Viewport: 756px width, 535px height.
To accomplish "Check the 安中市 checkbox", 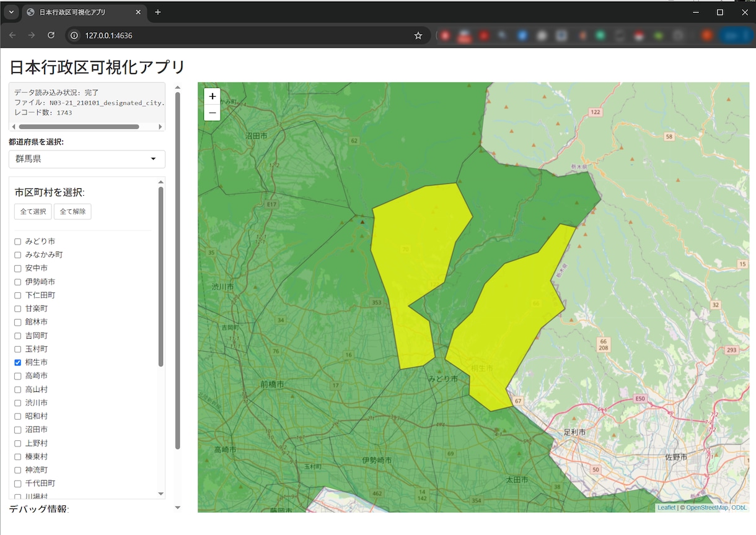I will [x=18, y=268].
